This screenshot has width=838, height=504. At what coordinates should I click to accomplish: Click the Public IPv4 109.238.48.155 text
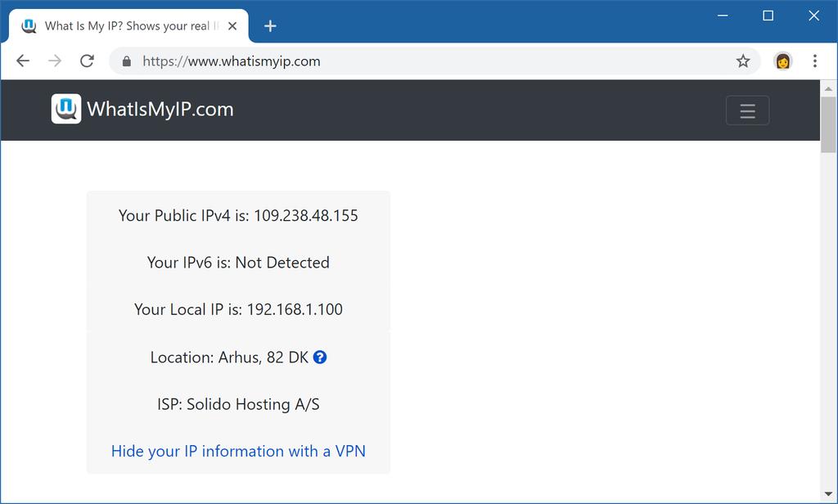(238, 215)
